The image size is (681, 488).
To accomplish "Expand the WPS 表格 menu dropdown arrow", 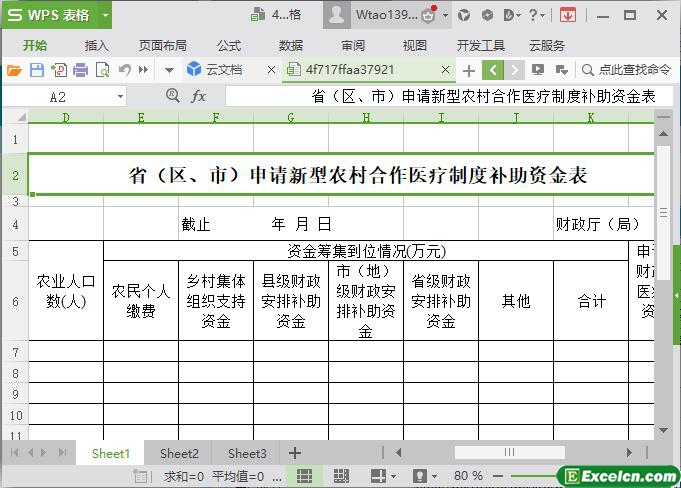I will (105, 15).
